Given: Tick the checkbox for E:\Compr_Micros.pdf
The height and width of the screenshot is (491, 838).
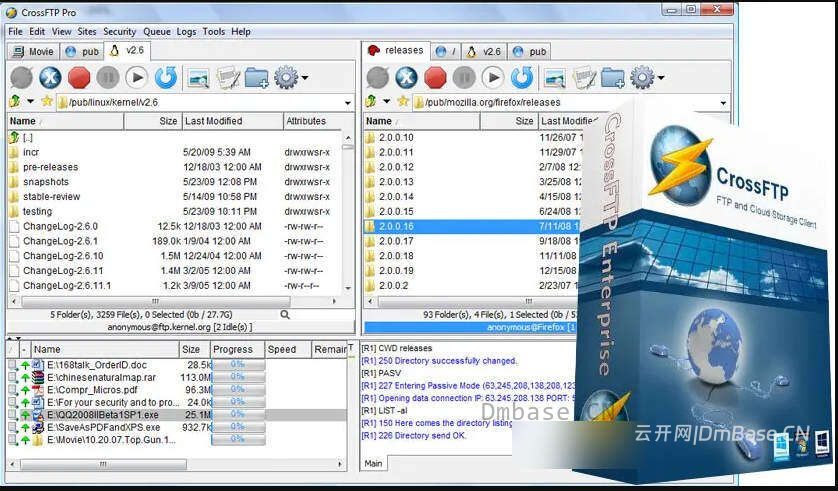Looking at the screenshot, I should tap(12, 390).
